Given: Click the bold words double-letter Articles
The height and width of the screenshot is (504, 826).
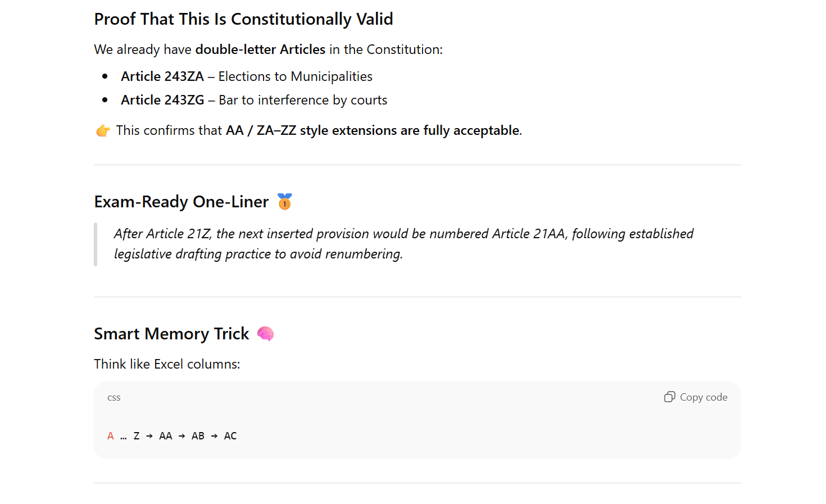Looking at the screenshot, I should (x=260, y=49).
